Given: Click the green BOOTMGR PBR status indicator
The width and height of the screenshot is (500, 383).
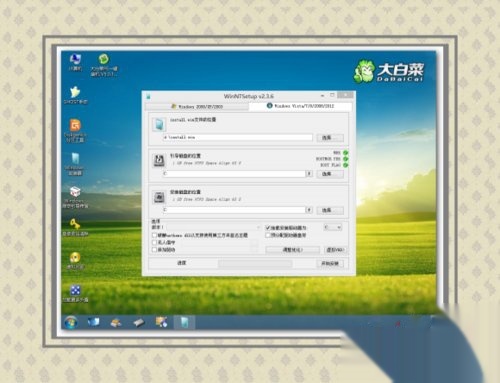Looking at the screenshot, I should [x=346, y=159].
